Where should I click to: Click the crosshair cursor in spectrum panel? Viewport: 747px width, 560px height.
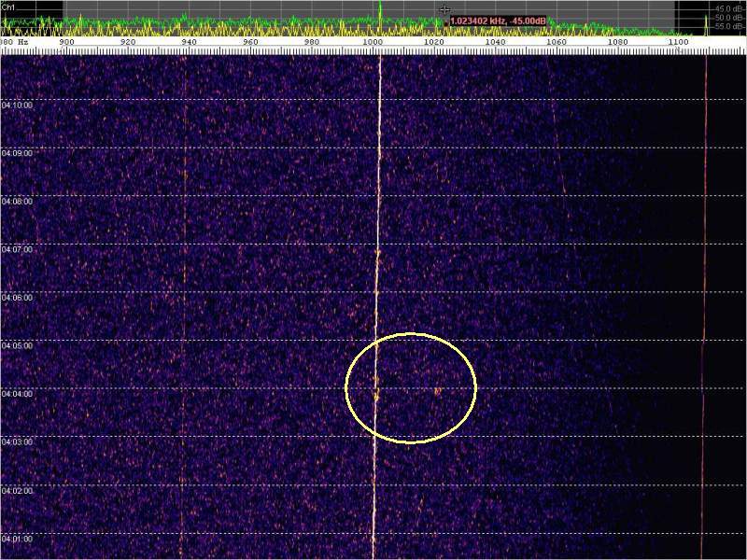[x=444, y=9]
